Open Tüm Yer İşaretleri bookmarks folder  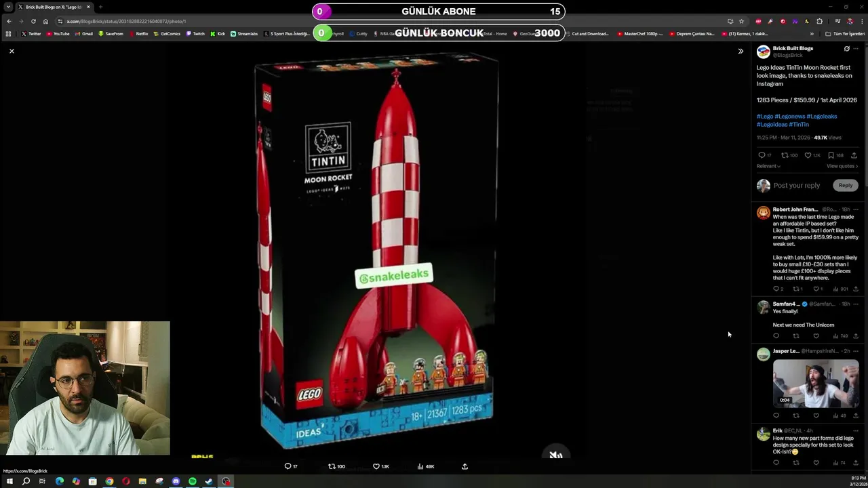845,34
